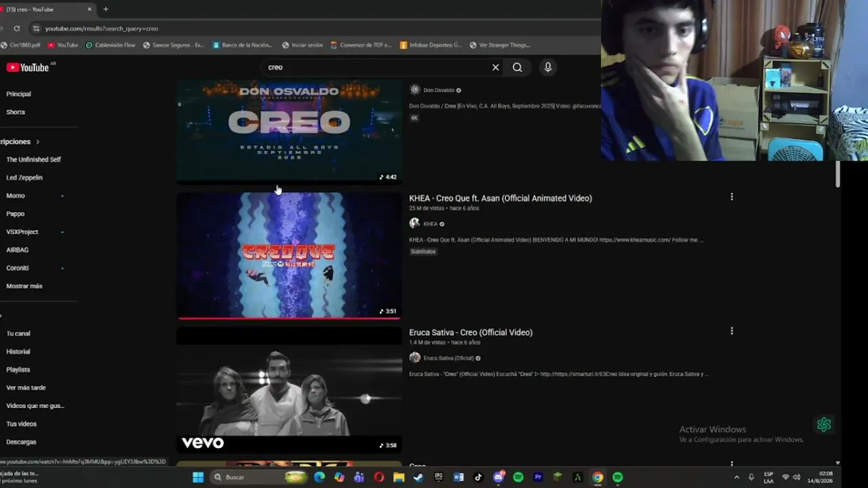This screenshot has width=868, height=488.
Task: Grab the page vertical scrollbar thumb
Action: coord(837,174)
